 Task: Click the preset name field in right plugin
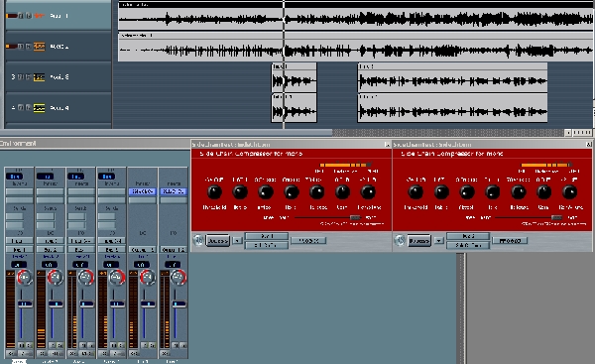[x=510, y=241]
